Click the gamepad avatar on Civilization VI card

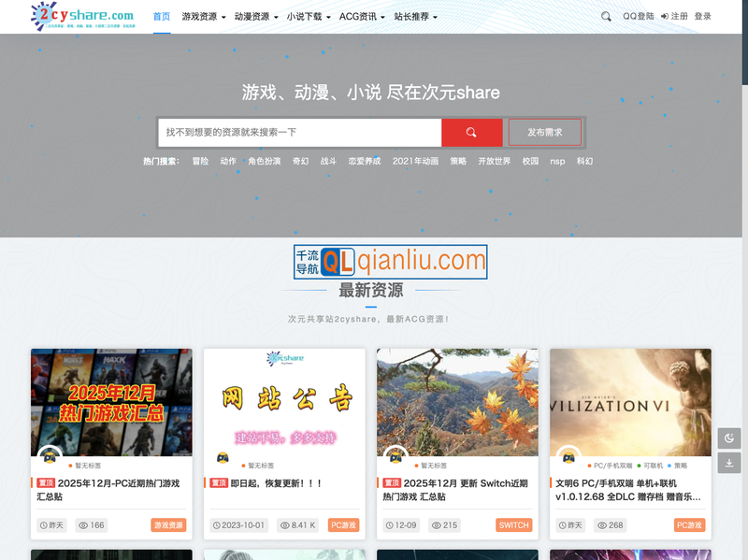click(568, 455)
